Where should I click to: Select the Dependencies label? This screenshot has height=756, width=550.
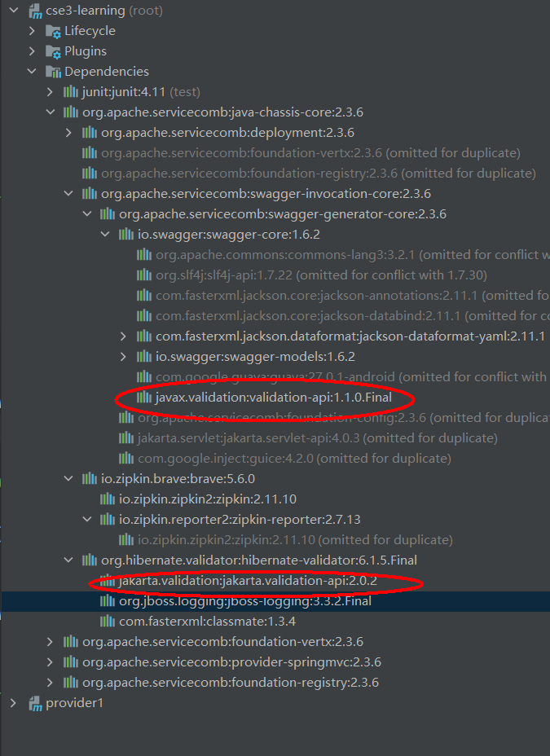(x=107, y=72)
